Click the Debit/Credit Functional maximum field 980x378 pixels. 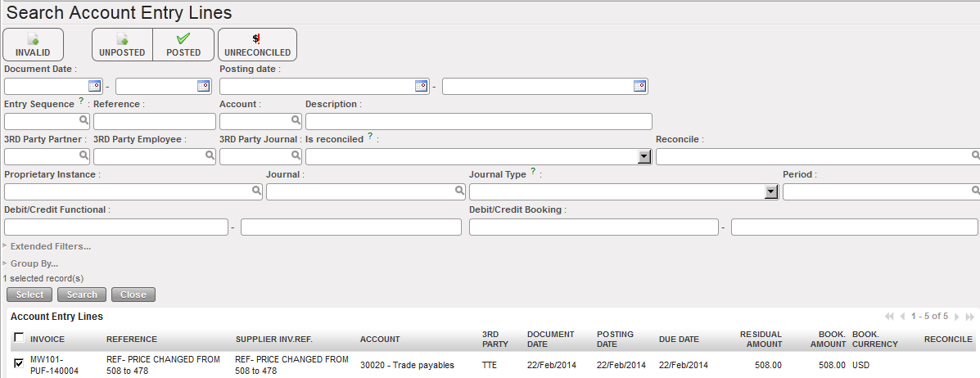(351, 227)
